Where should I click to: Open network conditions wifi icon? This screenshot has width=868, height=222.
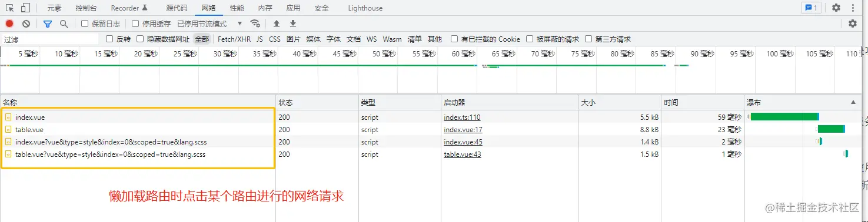click(255, 23)
